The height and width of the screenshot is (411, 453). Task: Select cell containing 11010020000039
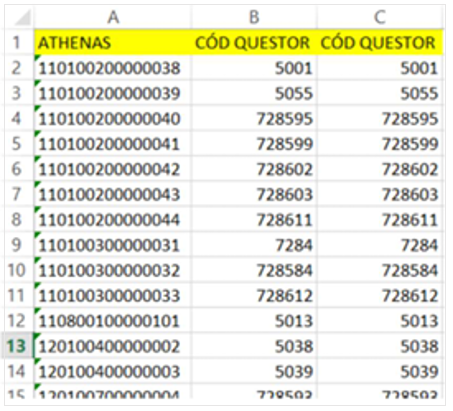(113, 93)
